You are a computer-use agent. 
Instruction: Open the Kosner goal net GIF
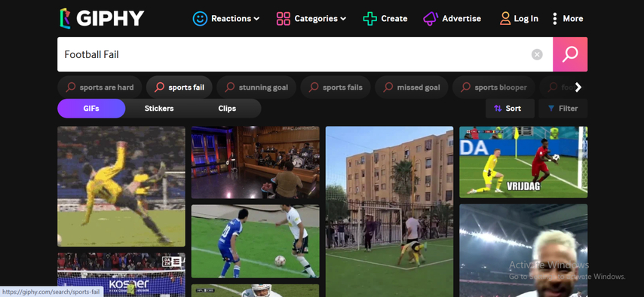point(121,275)
